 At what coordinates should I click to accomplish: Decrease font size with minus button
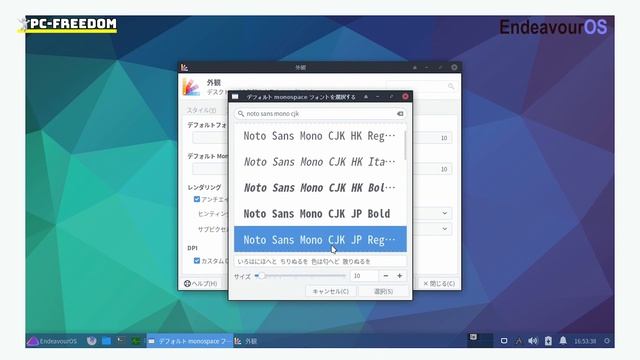coord(386,276)
